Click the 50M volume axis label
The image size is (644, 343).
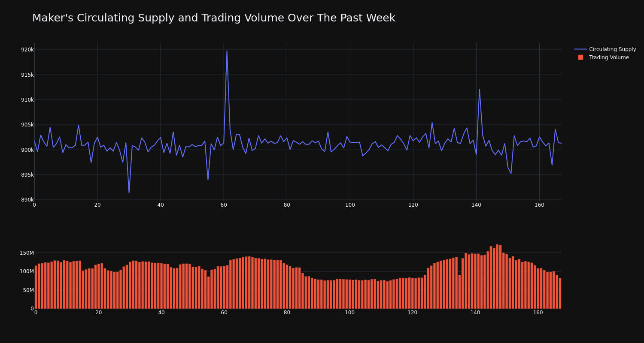28,290
